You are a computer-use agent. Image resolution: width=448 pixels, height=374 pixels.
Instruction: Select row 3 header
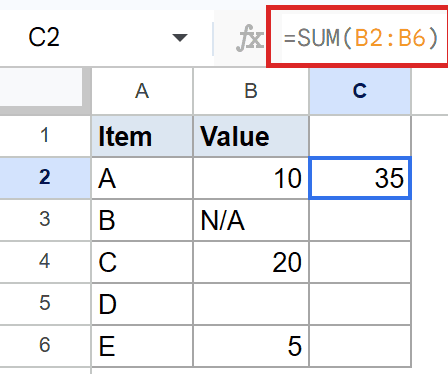(x=45, y=220)
